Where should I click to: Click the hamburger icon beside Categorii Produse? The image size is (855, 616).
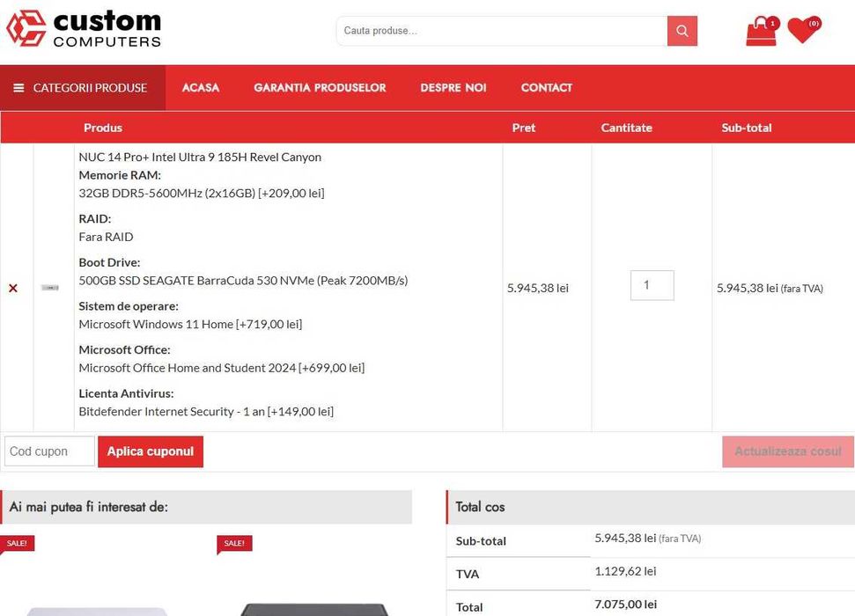(18, 88)
